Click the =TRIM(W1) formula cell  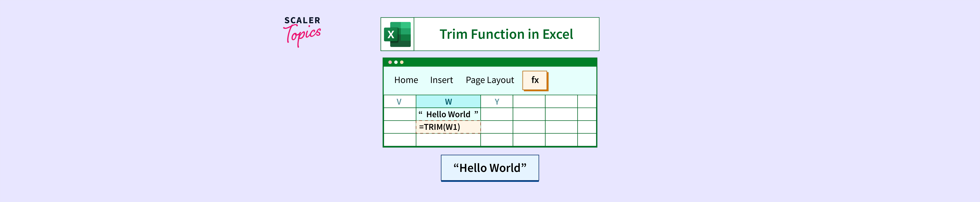(x=448, y=127)
